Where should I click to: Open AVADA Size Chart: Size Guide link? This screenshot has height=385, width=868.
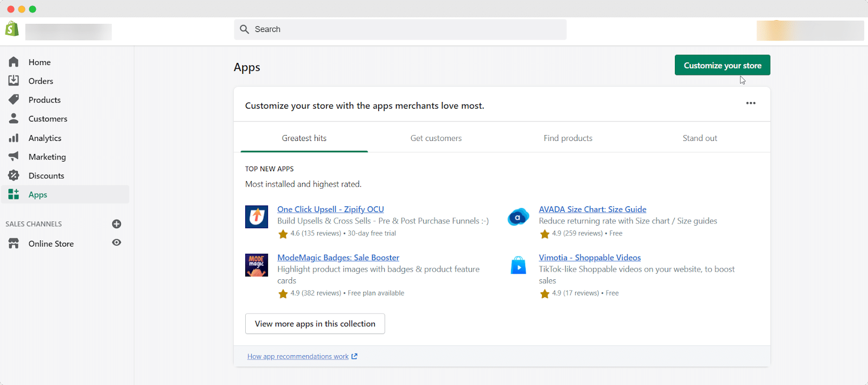click(x=592, y=209)
